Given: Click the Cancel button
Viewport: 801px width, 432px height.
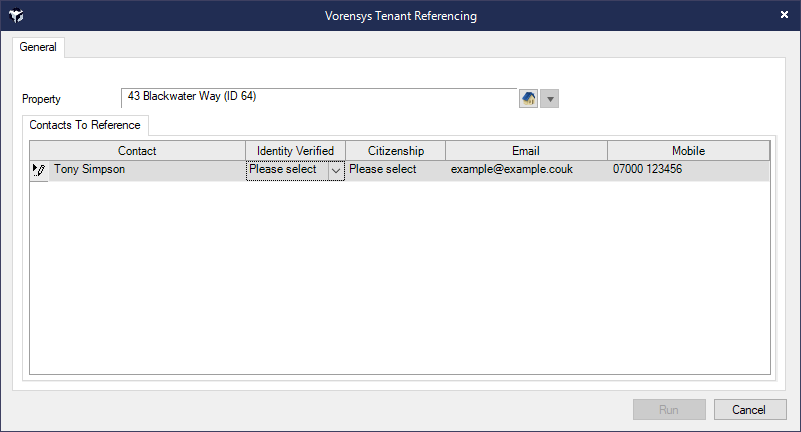Looking at the screenshot, I should 750,410.
